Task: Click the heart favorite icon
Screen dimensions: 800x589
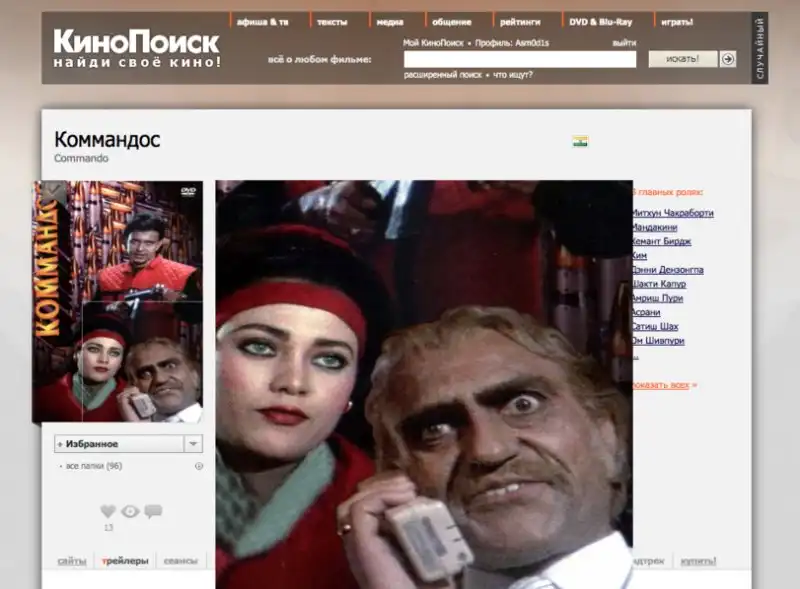Action: [x=108, y=512]
